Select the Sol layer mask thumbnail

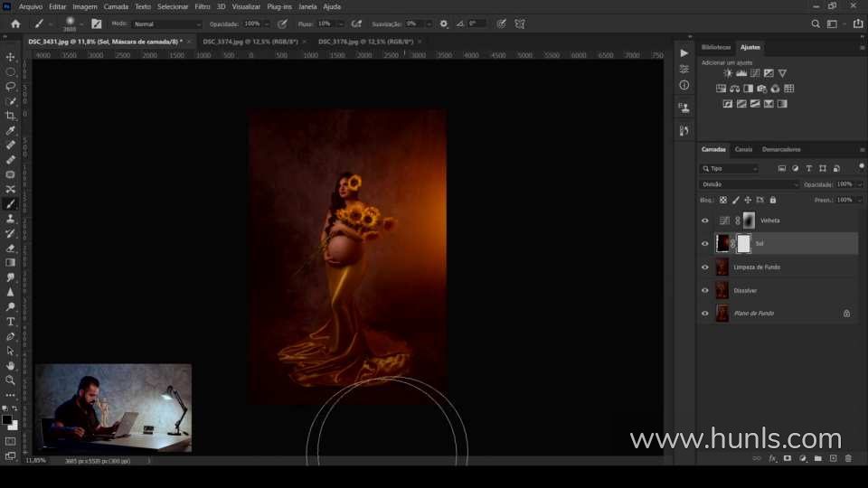[x=743, y=244]
